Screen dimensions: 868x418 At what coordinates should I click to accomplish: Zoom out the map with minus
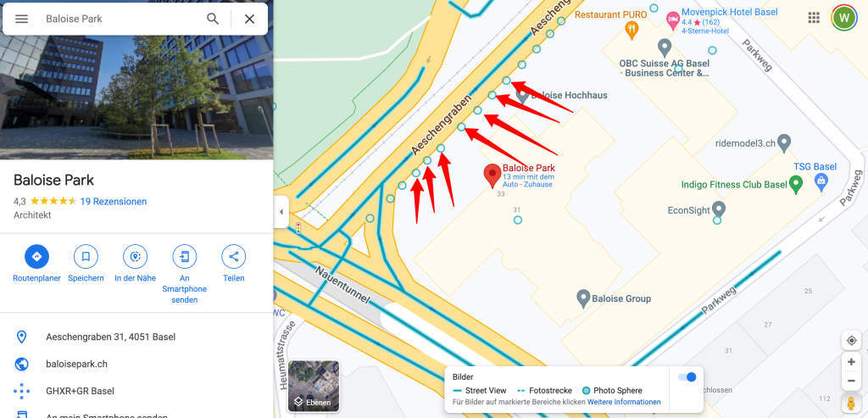coord(851,381)
